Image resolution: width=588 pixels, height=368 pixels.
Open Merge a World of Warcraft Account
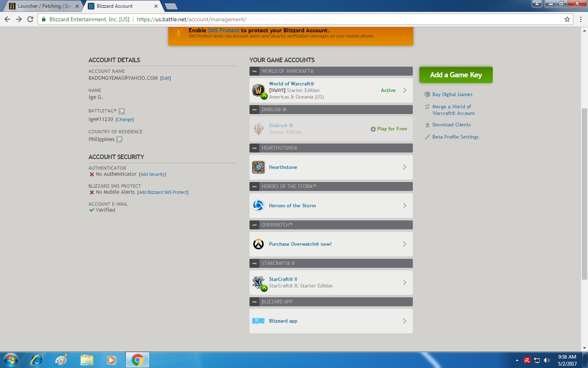coord(453,110)
